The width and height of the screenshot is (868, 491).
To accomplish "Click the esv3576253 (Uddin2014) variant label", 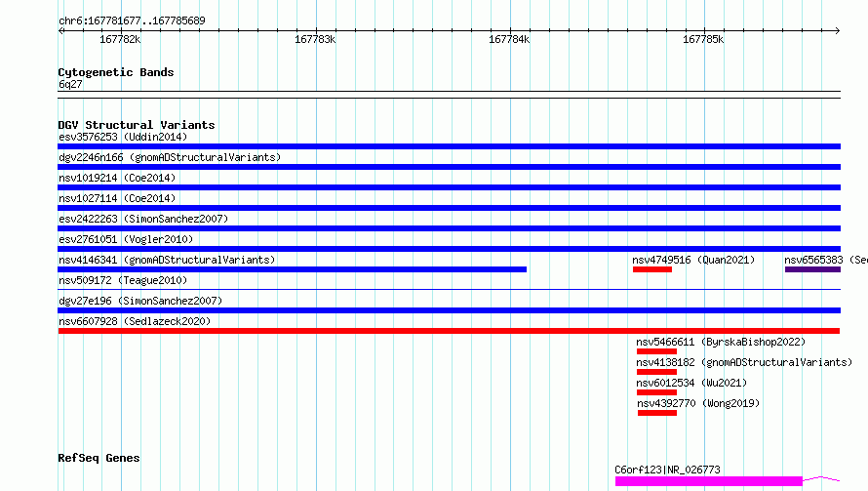I will pos(123,137).
